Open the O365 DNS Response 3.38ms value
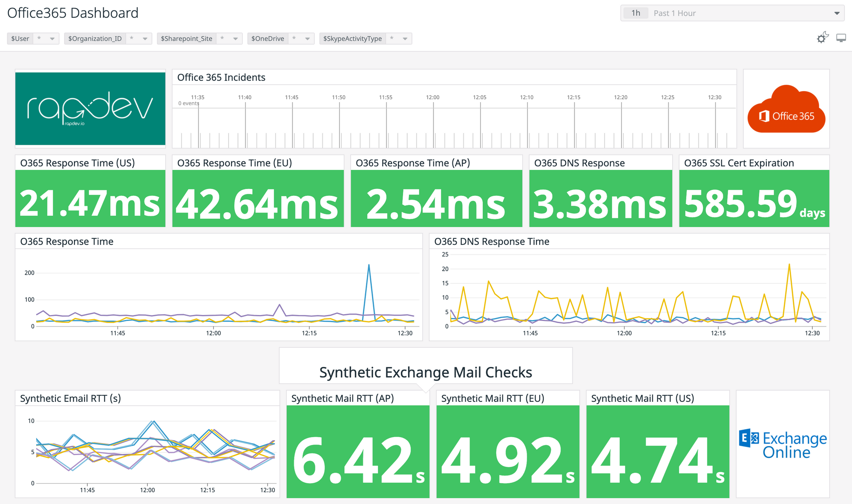 tap(600, 204)
